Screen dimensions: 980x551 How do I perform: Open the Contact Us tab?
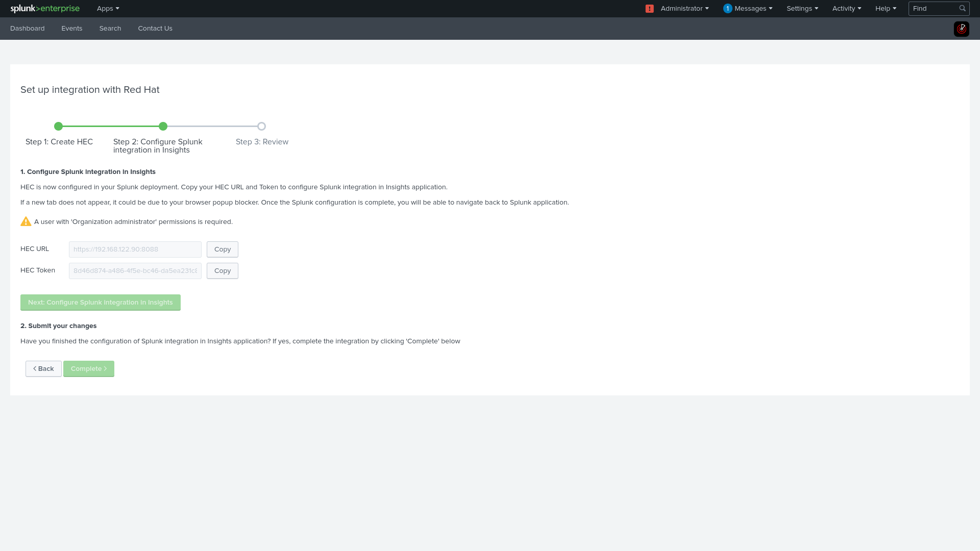click(x=155, y=29)
